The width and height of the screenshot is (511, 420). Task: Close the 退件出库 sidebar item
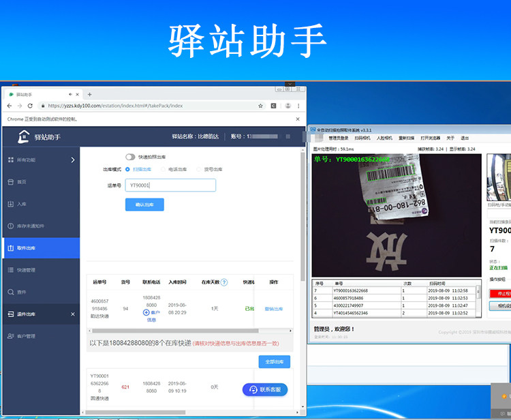pos(73,314)
